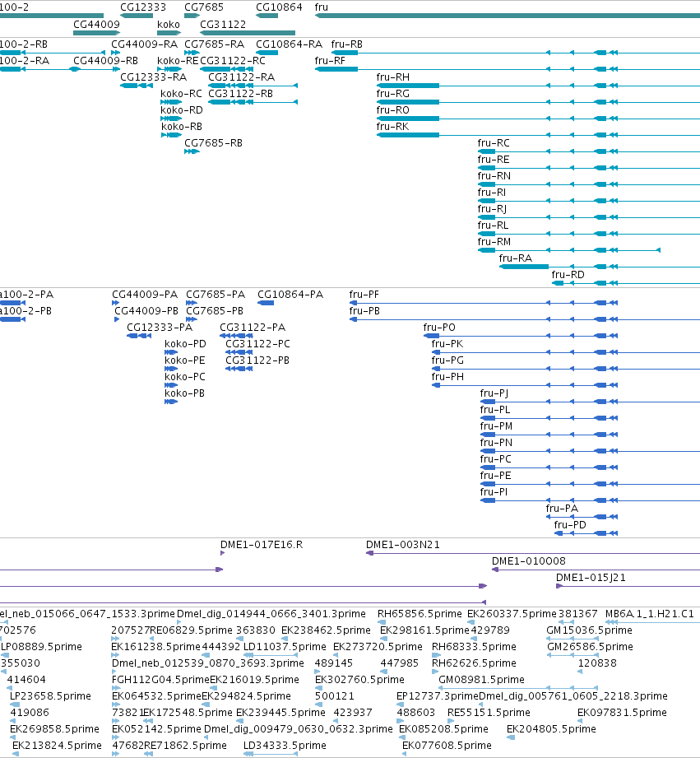Click the fru-RK transcript label
The image size is (700, 758).
[392, 127]
